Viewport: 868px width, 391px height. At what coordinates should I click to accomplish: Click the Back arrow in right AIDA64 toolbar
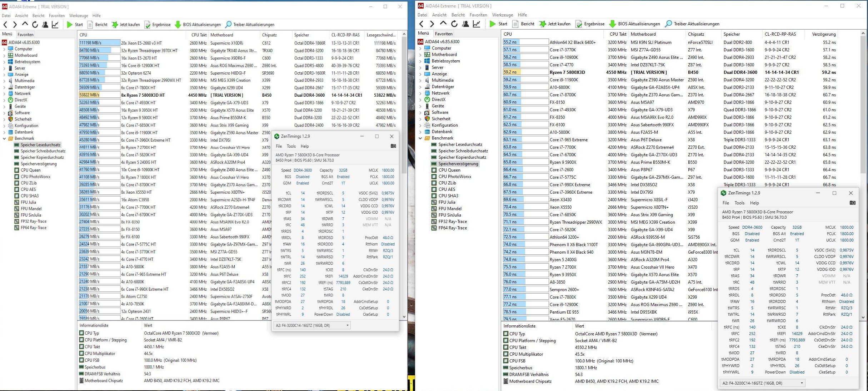click(421, 24)
